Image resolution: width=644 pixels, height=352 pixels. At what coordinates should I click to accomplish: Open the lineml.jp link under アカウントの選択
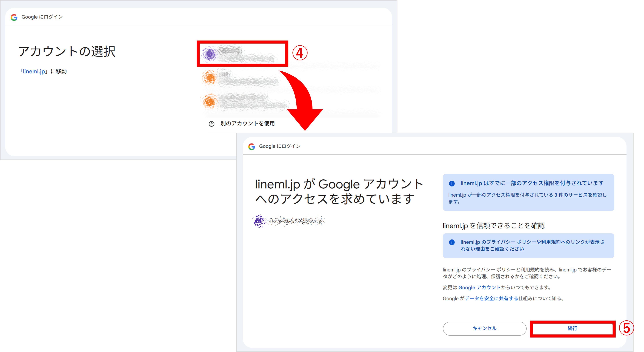pyautogui.click(x=34, y=71)
